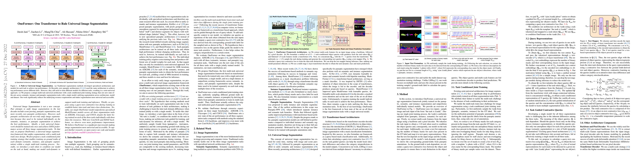Viewport: 644px width, 167px height.
Task: Click the 'Abstract' heading
Action: 35,102
